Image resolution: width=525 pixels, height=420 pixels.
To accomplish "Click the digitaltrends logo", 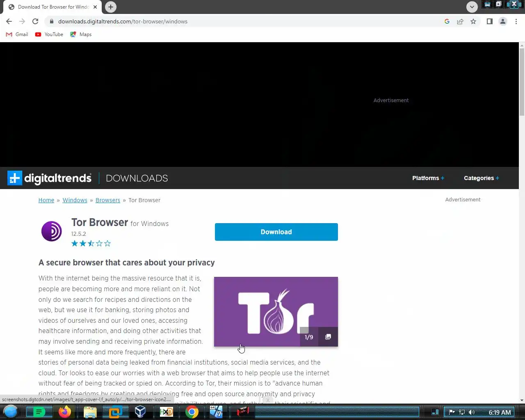I will coord(49,178).
